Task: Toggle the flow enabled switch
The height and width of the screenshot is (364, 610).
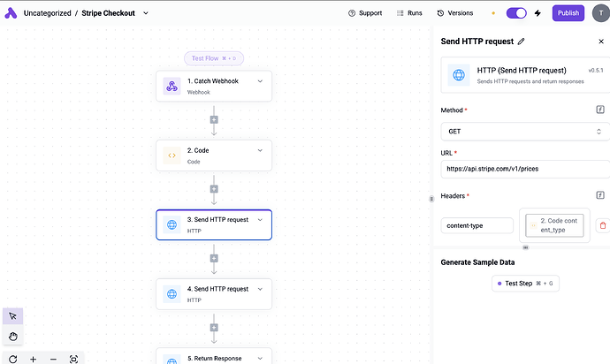Action: (516, 13)
